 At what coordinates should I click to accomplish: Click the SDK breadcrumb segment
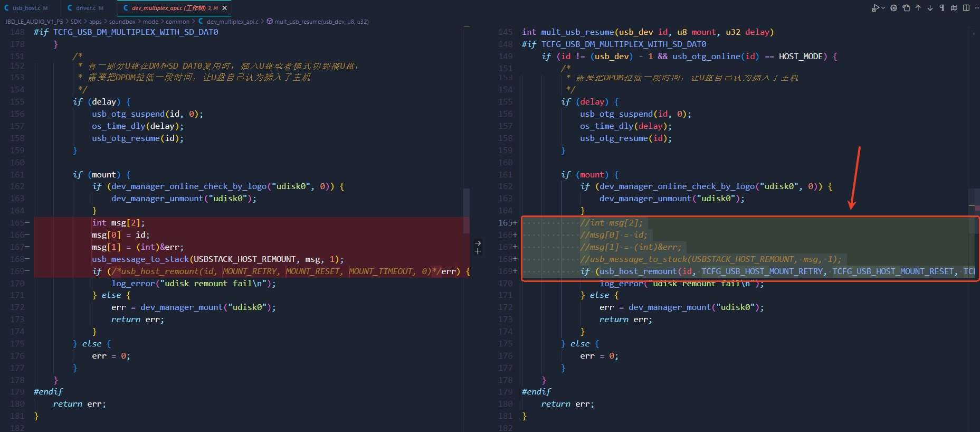(x=76, y=22)
